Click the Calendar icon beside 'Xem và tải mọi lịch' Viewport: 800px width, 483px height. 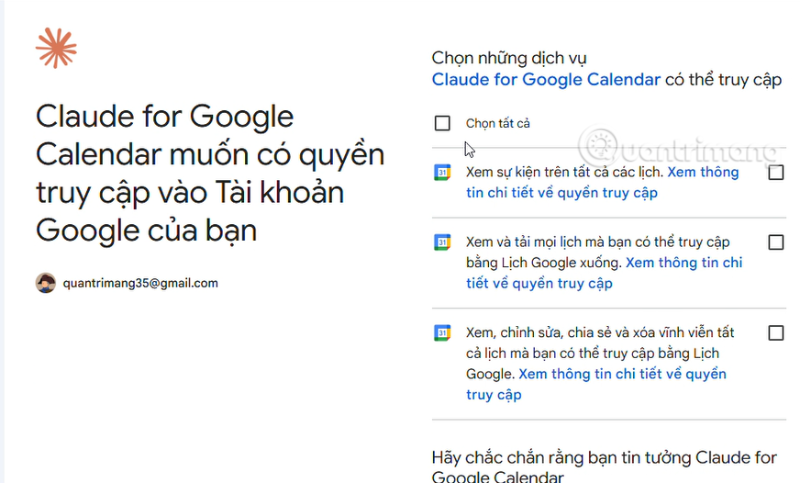(x=442, y=242)
